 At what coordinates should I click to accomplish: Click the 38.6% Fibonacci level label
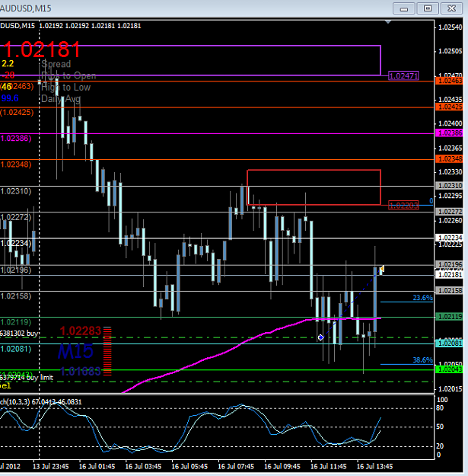[x=422, y=360]
